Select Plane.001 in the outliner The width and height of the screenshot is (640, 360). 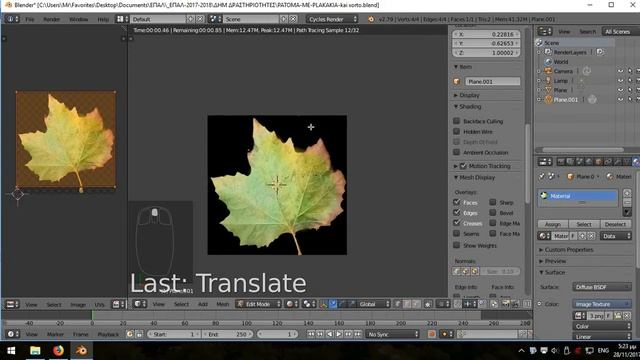click(565, 100)
